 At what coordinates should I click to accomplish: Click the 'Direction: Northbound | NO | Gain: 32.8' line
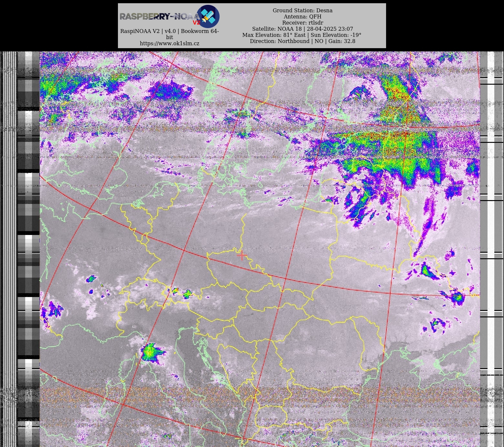(302, 41)
